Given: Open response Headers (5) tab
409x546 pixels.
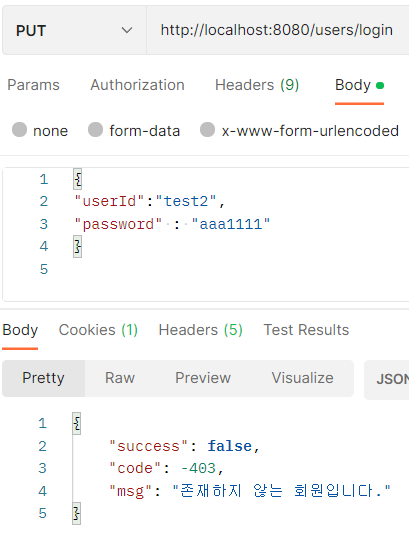Looking at the screenshot, I should (200, 330).
